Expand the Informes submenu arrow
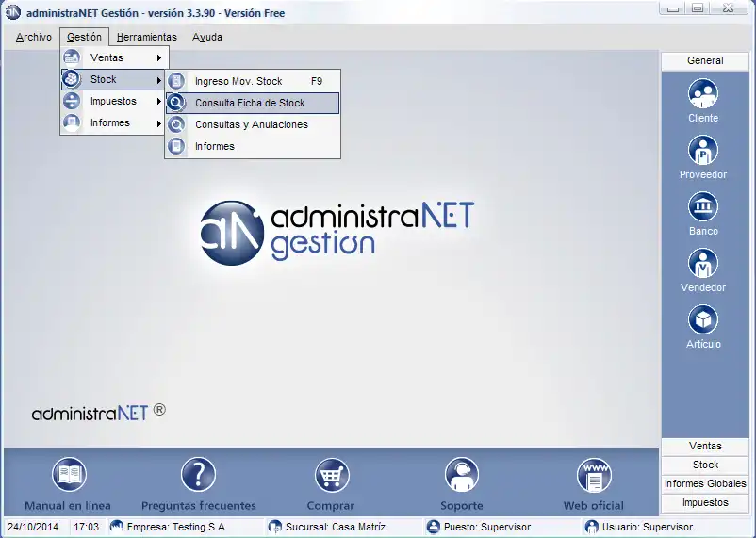This screenshot has width=756, height=538. click(158, 123)
